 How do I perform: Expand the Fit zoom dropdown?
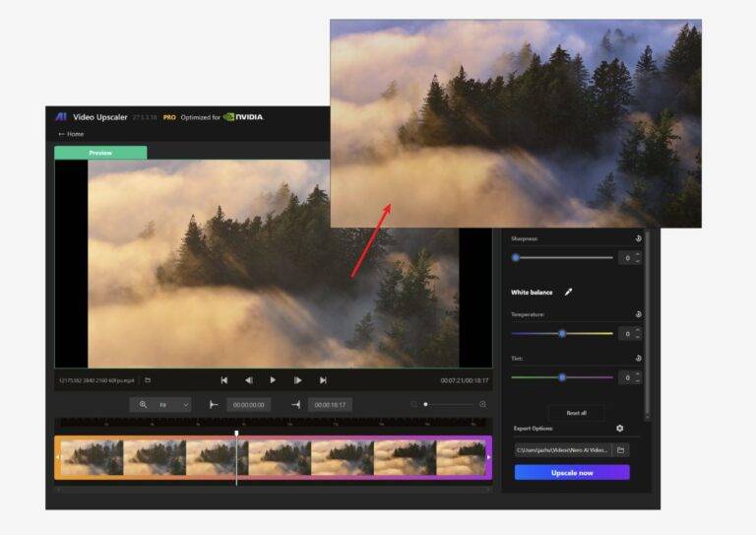[185, 404]
